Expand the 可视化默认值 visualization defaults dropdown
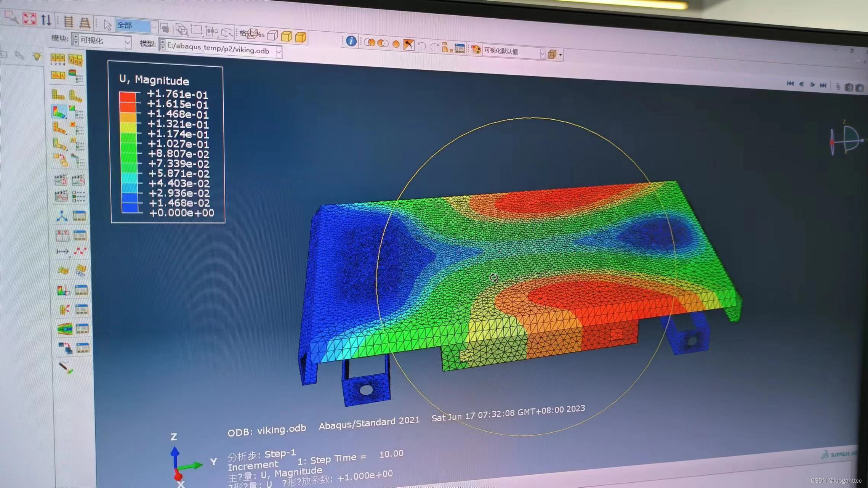Viewport: 868px width, 488px height. pos(541,52)
